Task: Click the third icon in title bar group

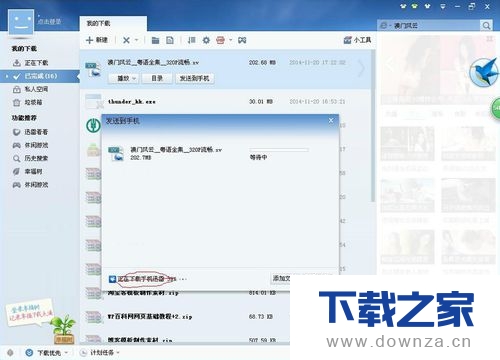Action: (x=427, y=6)
